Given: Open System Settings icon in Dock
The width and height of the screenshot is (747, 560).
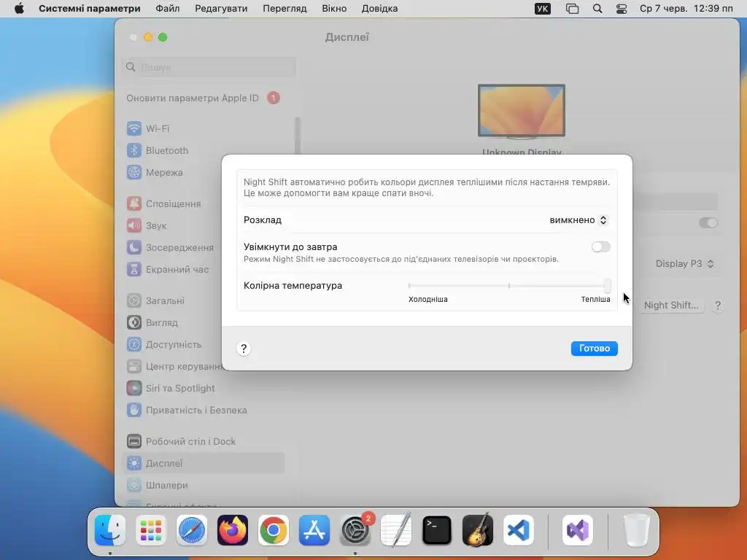Looking at the screenshot, I should click(355, 530).
